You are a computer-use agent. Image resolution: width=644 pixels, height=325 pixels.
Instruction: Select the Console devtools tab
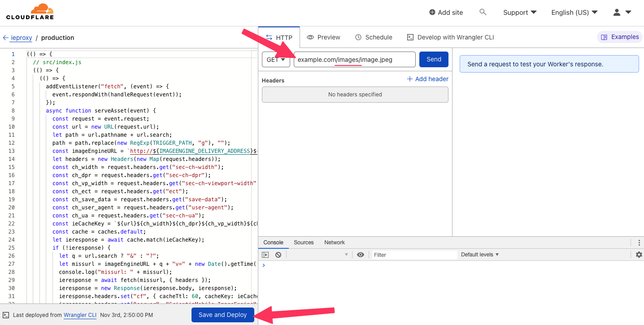273,243
